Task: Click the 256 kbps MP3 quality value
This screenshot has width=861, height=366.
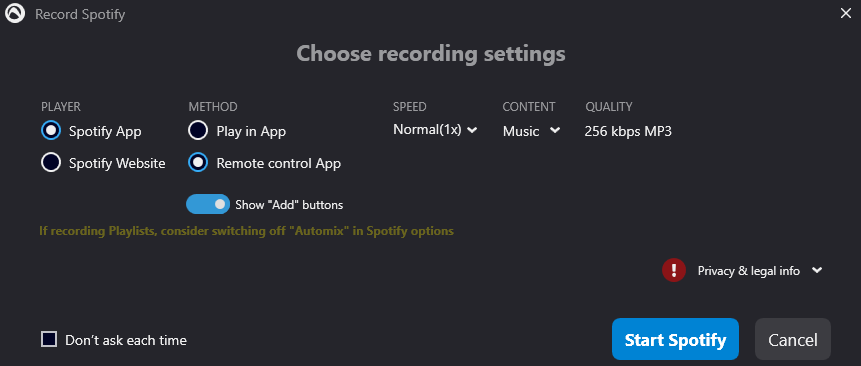Action: click(x=628, y=131)
